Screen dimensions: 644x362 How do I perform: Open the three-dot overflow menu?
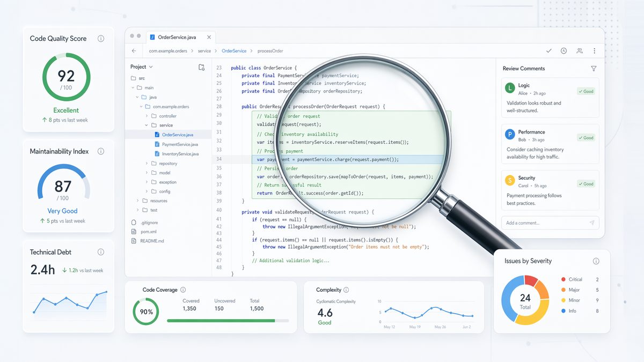(x=594, y=50)
